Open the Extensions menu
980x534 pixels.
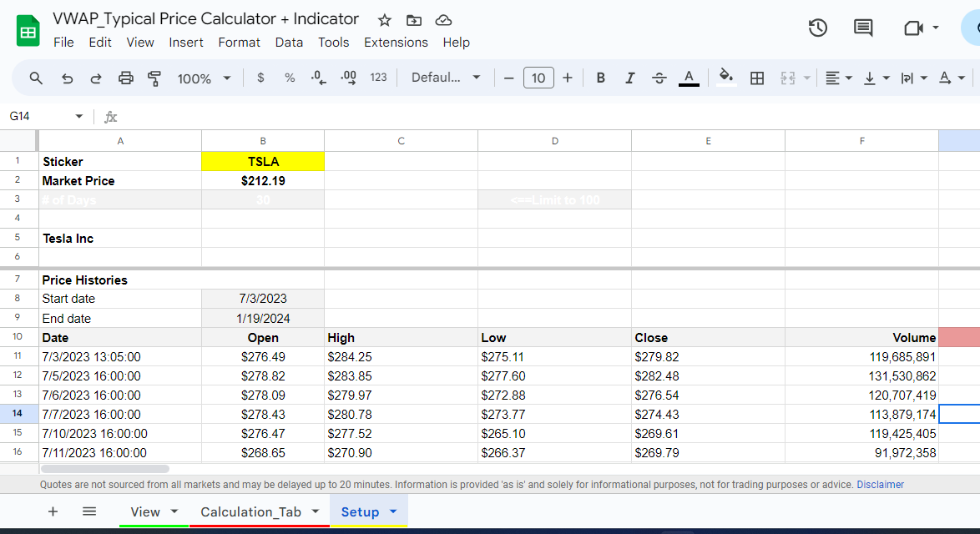pyautogui.click(x=396, y=43)
